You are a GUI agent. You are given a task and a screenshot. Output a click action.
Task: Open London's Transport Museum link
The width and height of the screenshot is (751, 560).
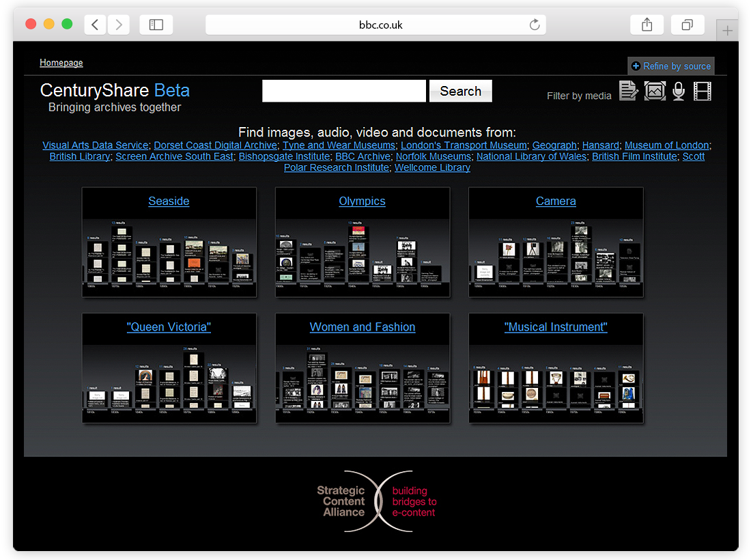coord(464,145)
